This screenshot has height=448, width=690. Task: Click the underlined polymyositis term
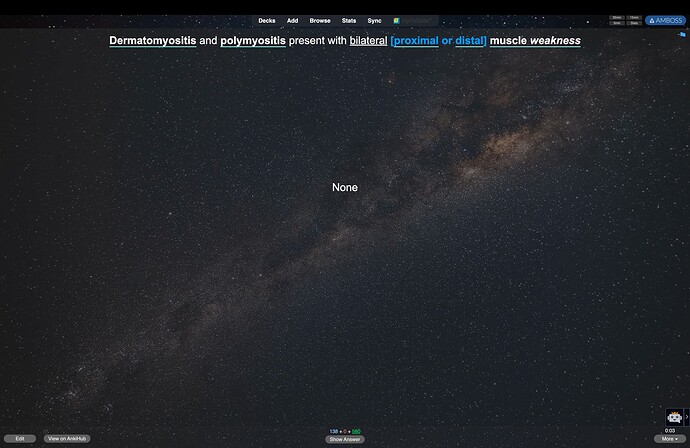[253, 40]
